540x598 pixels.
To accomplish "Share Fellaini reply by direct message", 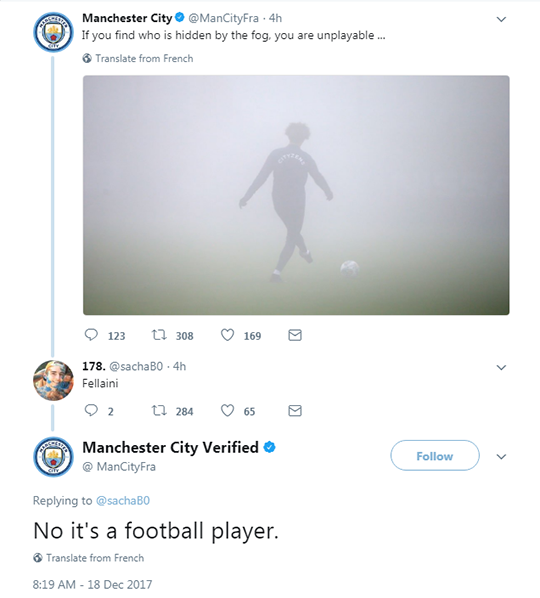I will tap(295, 410).
